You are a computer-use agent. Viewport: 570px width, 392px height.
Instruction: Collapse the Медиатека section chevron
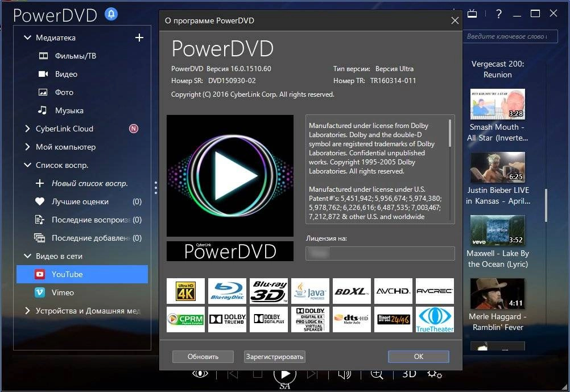tap(27, 38)
